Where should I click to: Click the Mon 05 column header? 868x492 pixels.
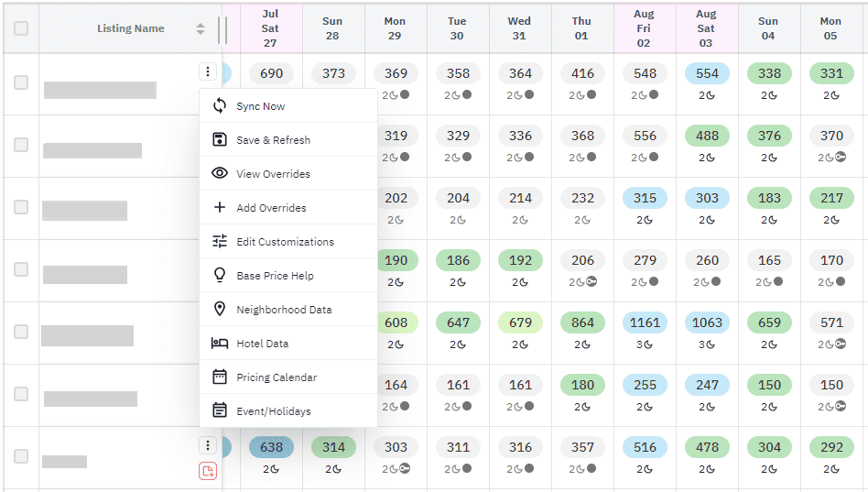831,28
